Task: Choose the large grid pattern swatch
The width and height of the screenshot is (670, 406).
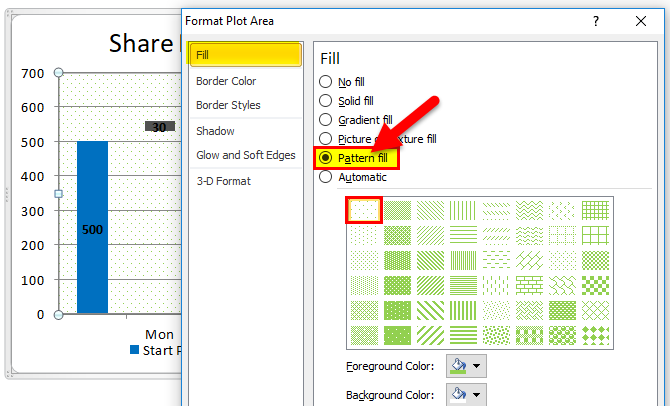Action: 595,235
